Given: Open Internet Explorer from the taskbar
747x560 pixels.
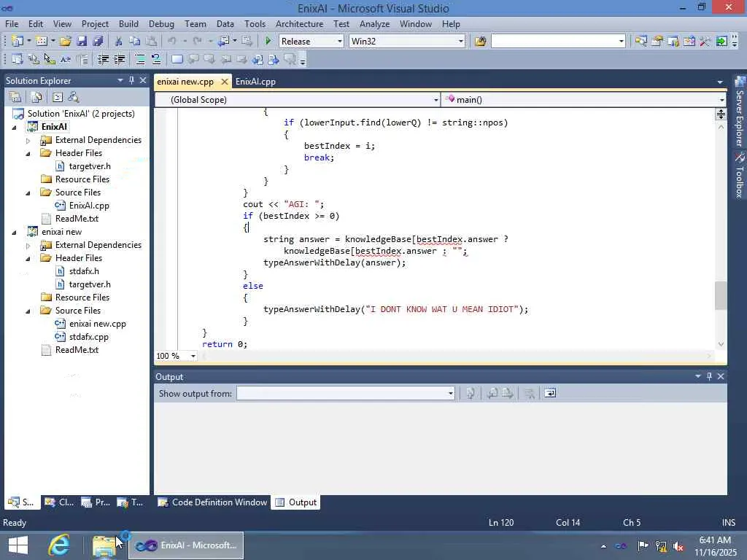Looking at the screenshot, I should [59, 545].
